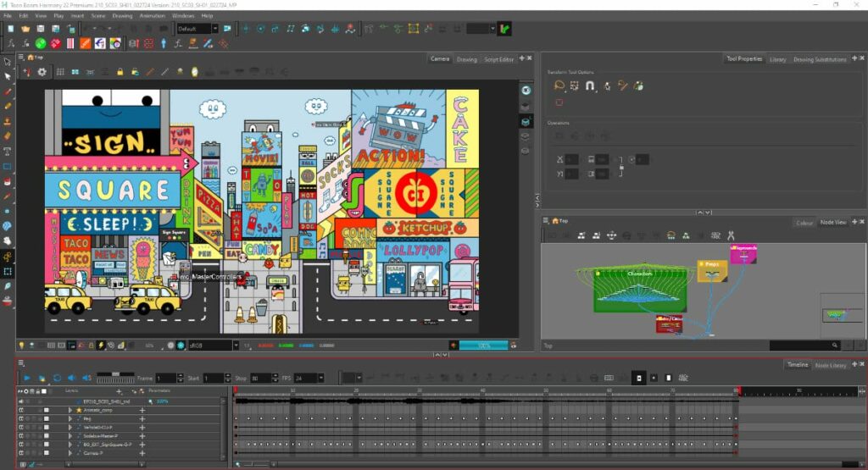
Task: Click the Lasso selection option in Tool Properties
Action: (x=559, y=86)
